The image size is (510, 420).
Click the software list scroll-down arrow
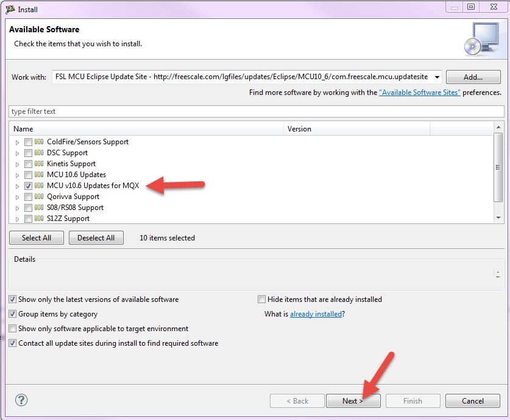tap(498, 218)
